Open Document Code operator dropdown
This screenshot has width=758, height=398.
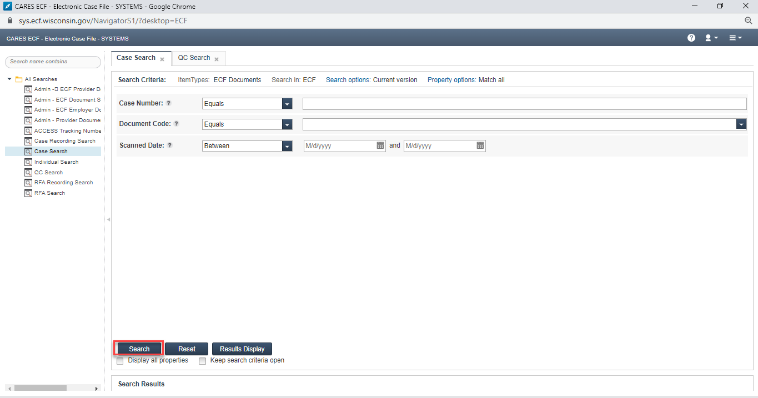pyautogui.click(x=287, y=124)
